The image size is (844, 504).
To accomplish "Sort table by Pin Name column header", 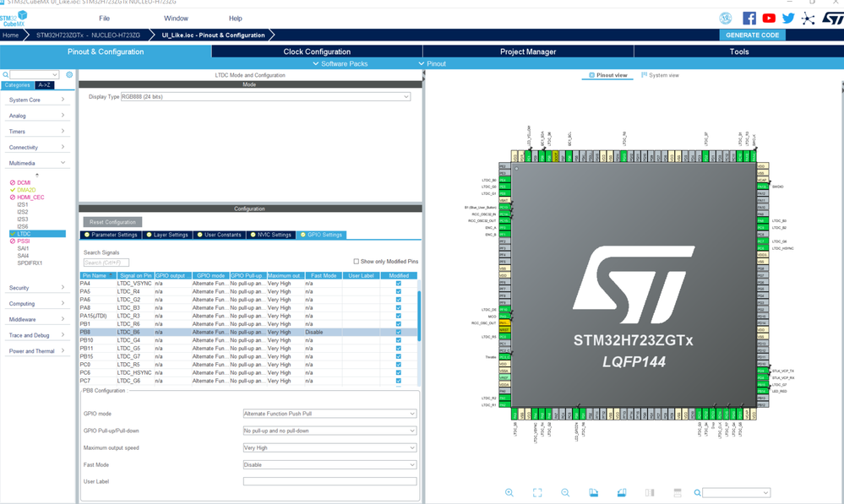I will (97, 275).
